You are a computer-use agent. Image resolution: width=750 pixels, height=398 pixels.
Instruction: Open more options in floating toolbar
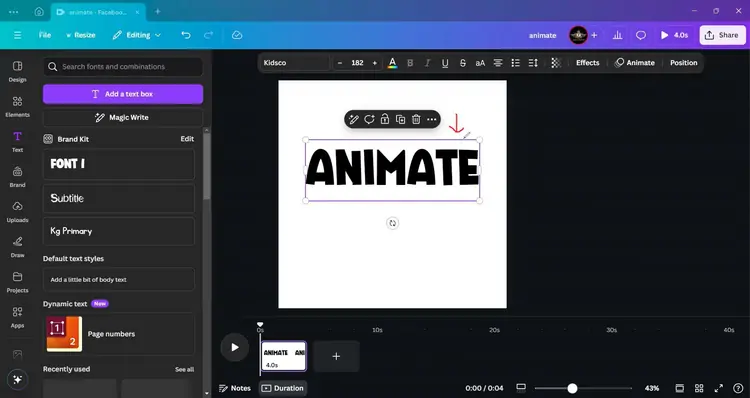coord(431,120)
